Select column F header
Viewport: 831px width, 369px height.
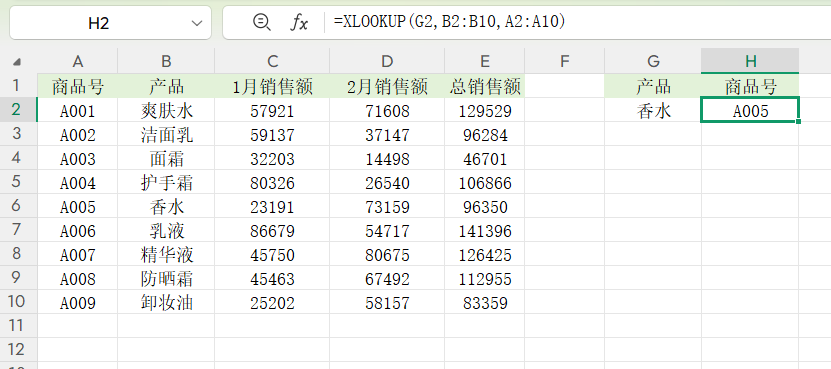[564, 62]
